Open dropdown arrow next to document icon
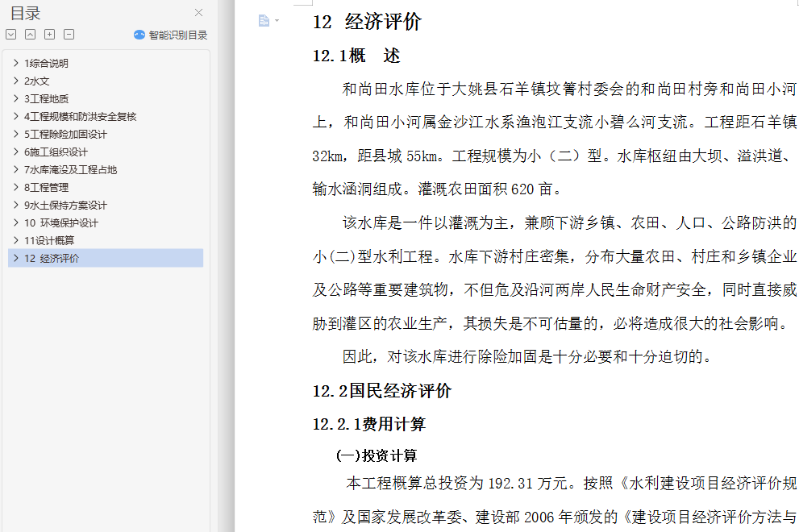This screenshot has height=532, width=799. point(277,21)
